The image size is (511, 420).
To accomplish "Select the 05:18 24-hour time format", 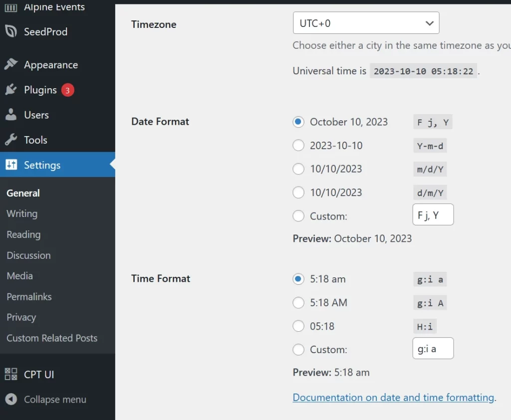I will (298, 326).
